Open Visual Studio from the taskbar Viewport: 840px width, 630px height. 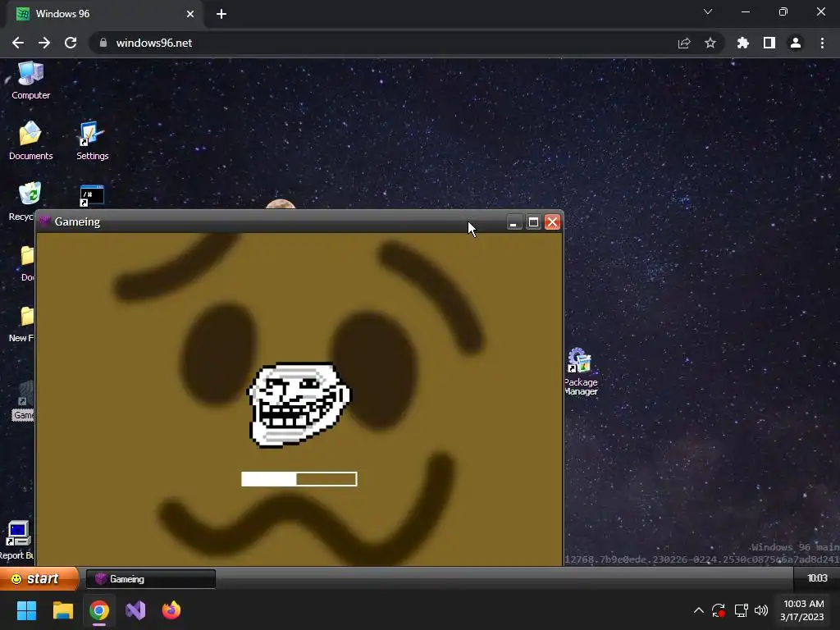135,610
